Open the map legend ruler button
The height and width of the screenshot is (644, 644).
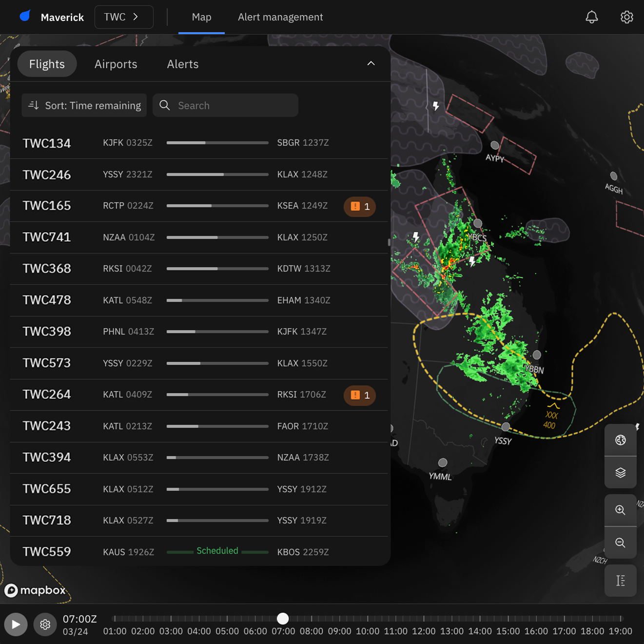point(620,580)
